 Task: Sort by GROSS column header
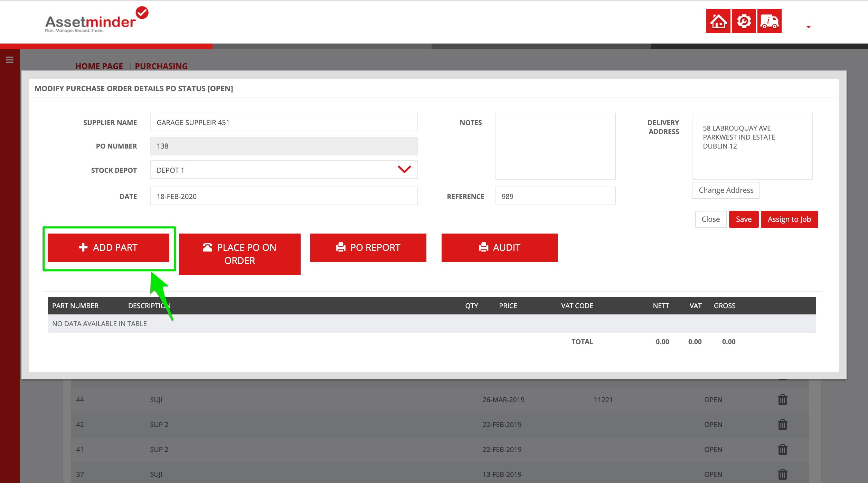pos(724,306)
